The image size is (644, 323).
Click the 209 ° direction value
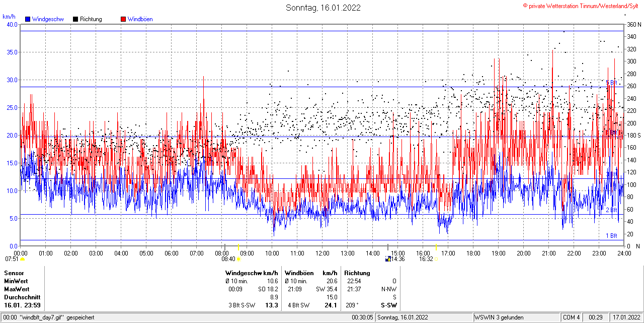click(x=352, y=305)
